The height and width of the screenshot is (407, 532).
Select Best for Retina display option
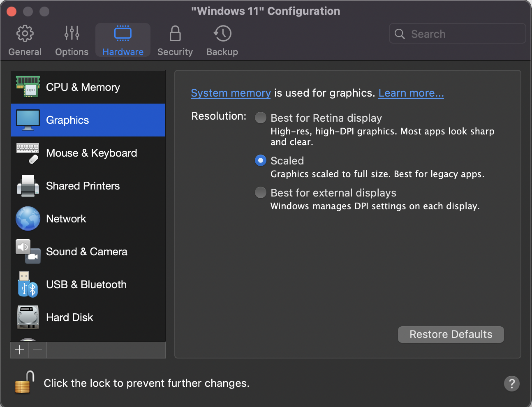pyautogui.click(x=261, y=118)
